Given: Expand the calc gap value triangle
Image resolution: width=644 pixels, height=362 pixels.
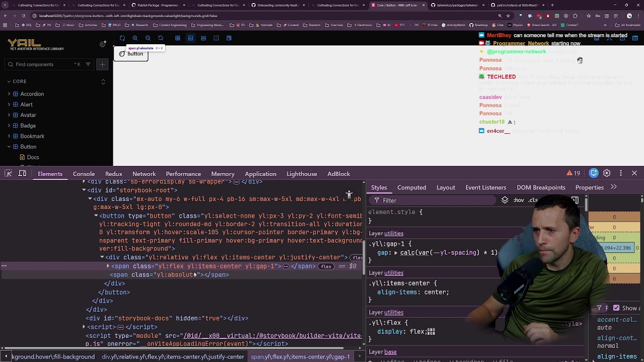Looking at the screenshot, I should (396, 253).
